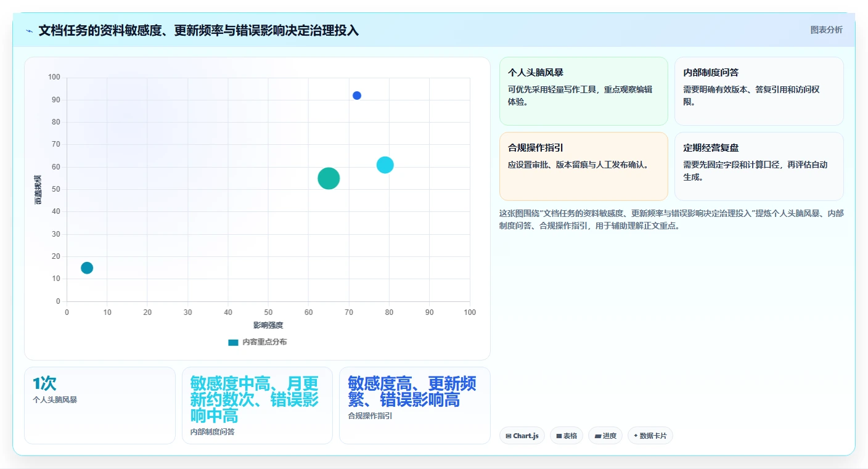The image size is (868, 469).
Task: Select the cyan bubble near 80
Action: [x=385, y=165]
